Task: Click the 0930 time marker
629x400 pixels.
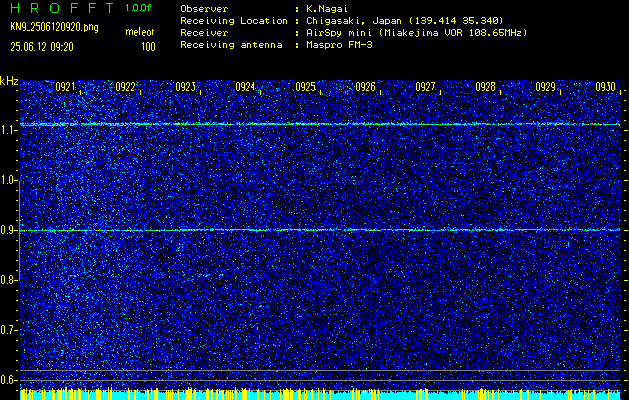Action: point(605,87)
